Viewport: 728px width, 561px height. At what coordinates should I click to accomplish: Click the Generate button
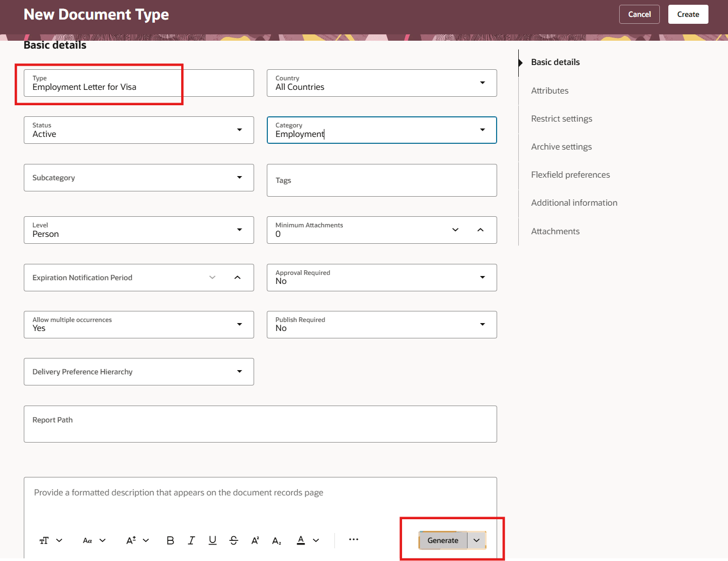pos(443,540)
